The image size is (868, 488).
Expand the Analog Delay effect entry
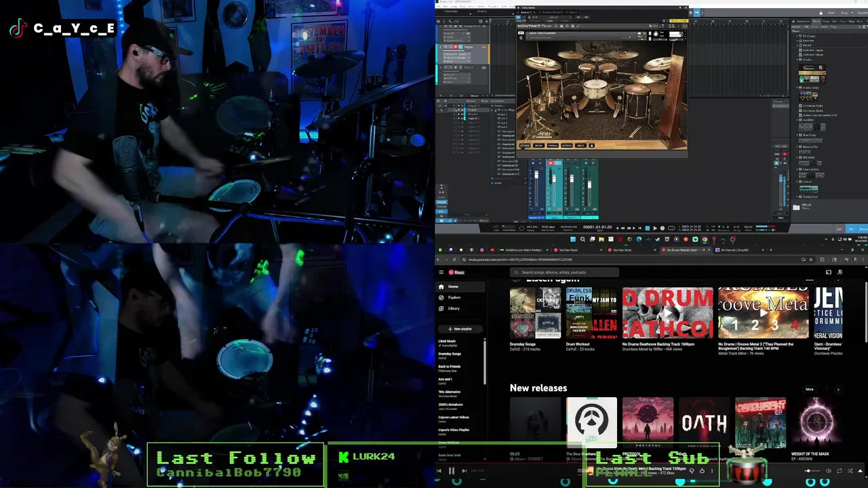[797, 87]
